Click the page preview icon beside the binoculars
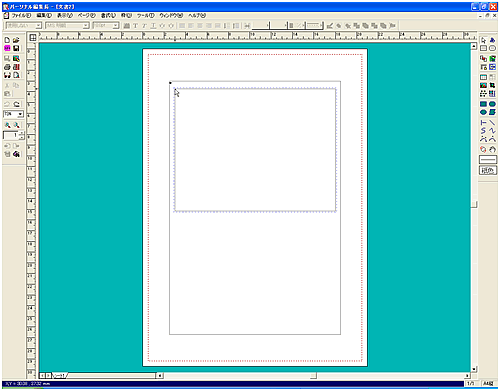The image size is (500, 389). (16, 75)
